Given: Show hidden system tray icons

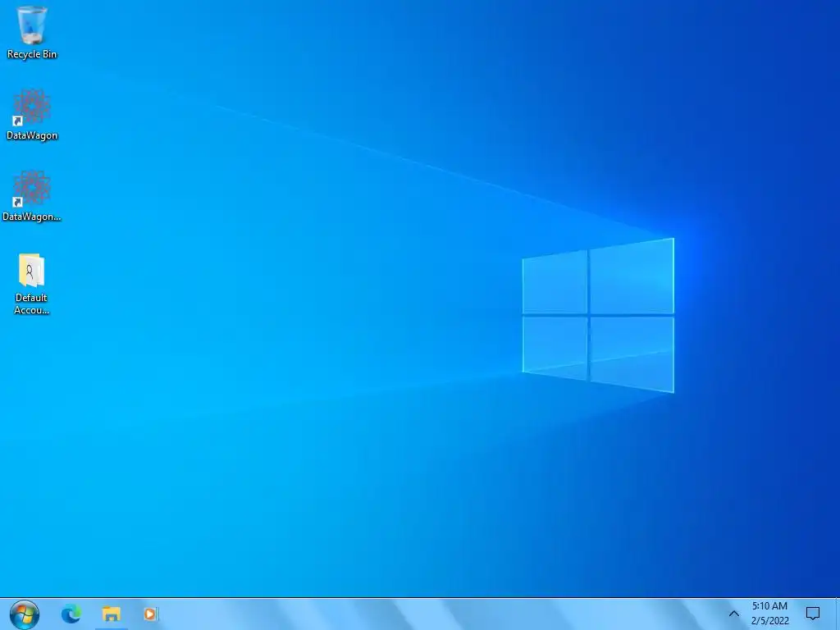Looking at the screenshot, I should (x=734, y=614).
